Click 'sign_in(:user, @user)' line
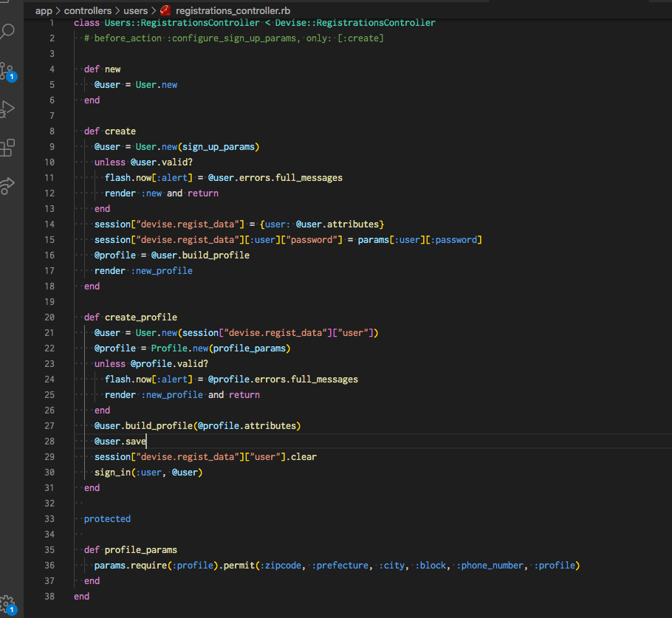Viewport: 672px width, 618px height. pyautogui.click(x=148, y=473)
